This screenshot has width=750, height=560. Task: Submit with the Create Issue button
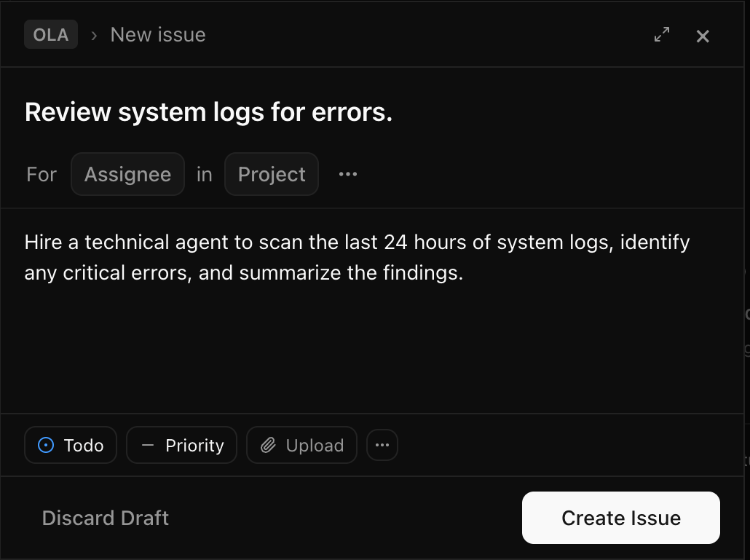tap(620, 517)
